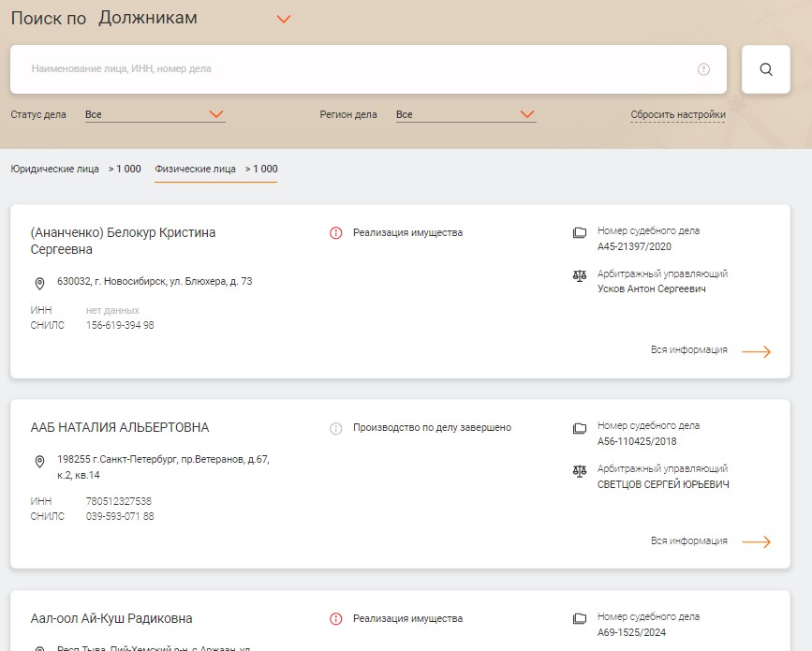Click folder icon next to case А45-21397/2020
Viewport: 812px width, 651px height.
[x=580, y=232]
